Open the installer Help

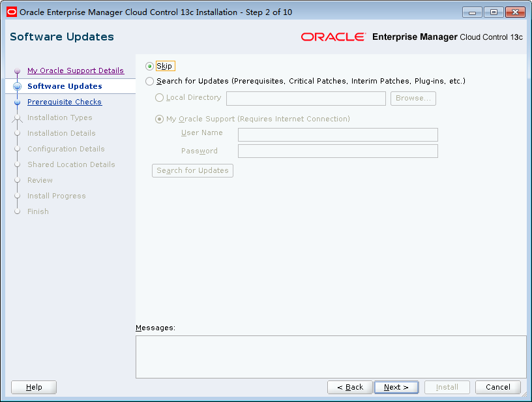pyautogui.click(x=33, y=387)
